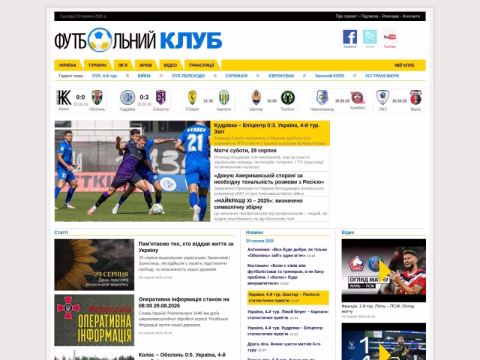Click the Шахтар club crest
Image resolution: width=480 pixels, height=360 pixels.
pos(256,98)
